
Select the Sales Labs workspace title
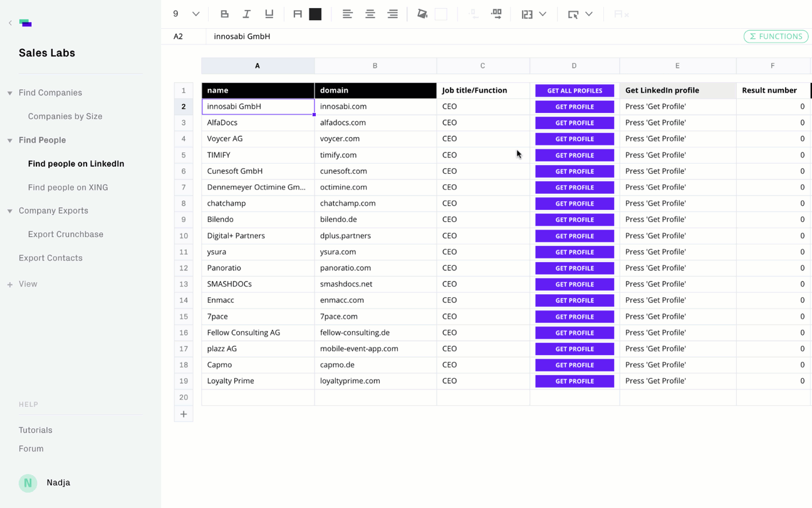47,53
